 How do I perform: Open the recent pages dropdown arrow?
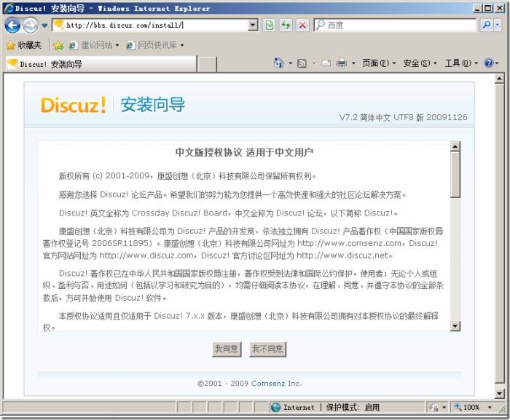pos(44,25)
